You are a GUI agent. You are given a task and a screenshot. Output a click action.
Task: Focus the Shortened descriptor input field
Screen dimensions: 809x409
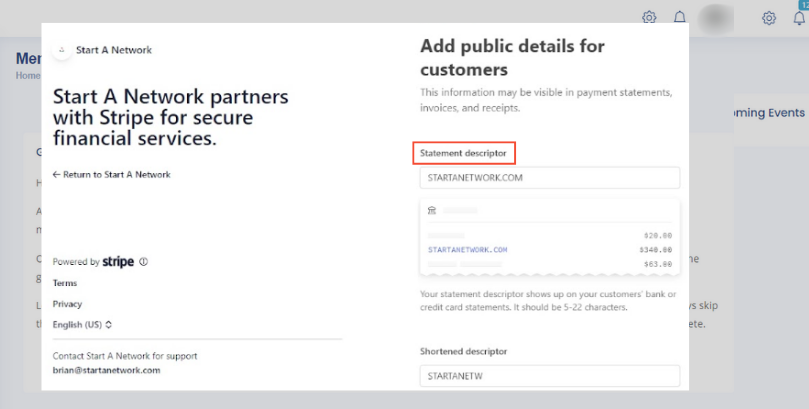(x=549, y=376)
